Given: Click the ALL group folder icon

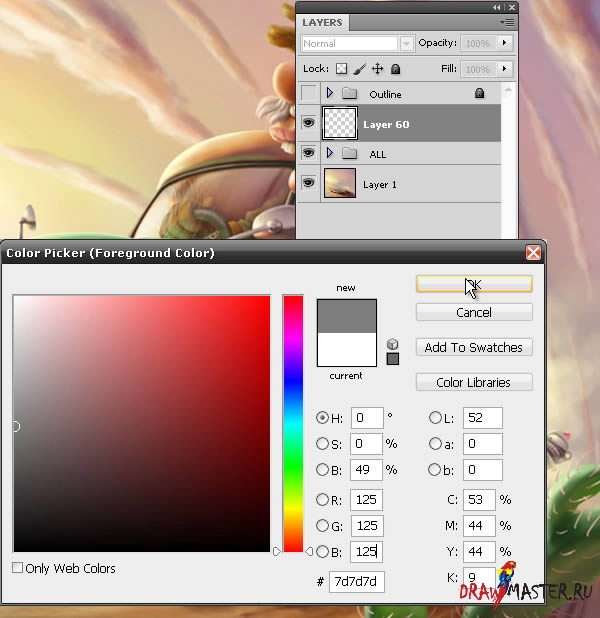Looking at the screenshot, I should 349,153.
